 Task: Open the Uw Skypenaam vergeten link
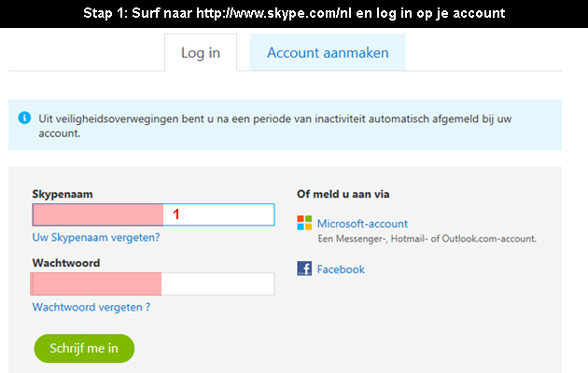[96, 238]
